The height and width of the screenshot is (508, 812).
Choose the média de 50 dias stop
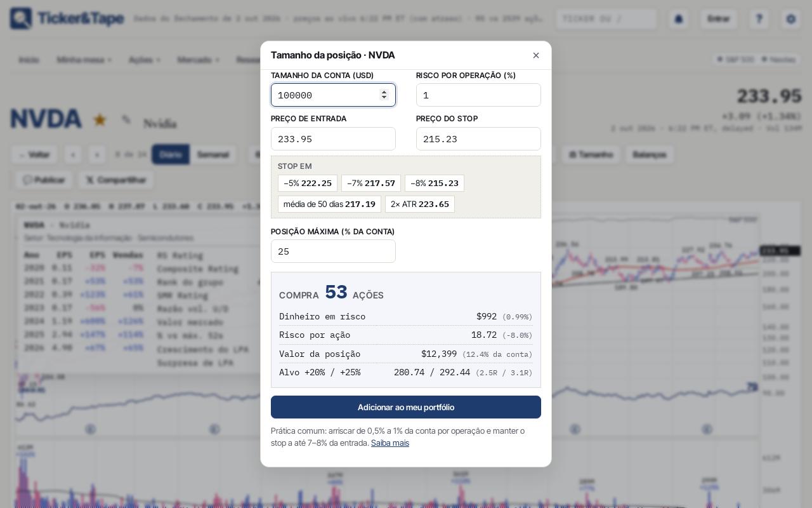[329, 204]
